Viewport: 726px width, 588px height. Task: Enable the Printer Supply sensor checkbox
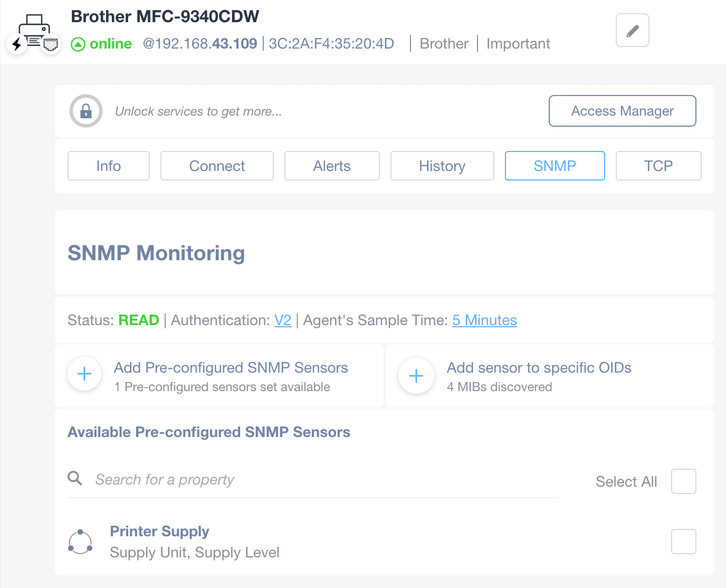[683, 541]
